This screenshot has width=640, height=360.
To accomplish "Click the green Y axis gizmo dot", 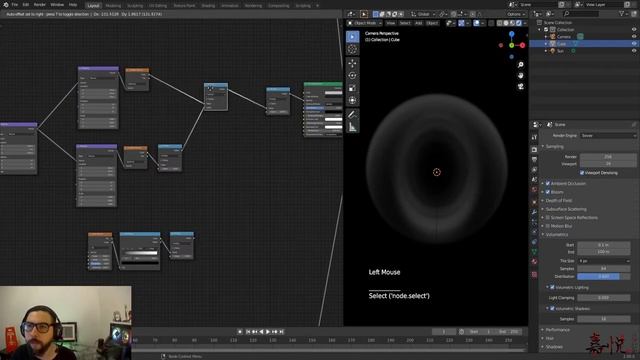I will 511,45.
